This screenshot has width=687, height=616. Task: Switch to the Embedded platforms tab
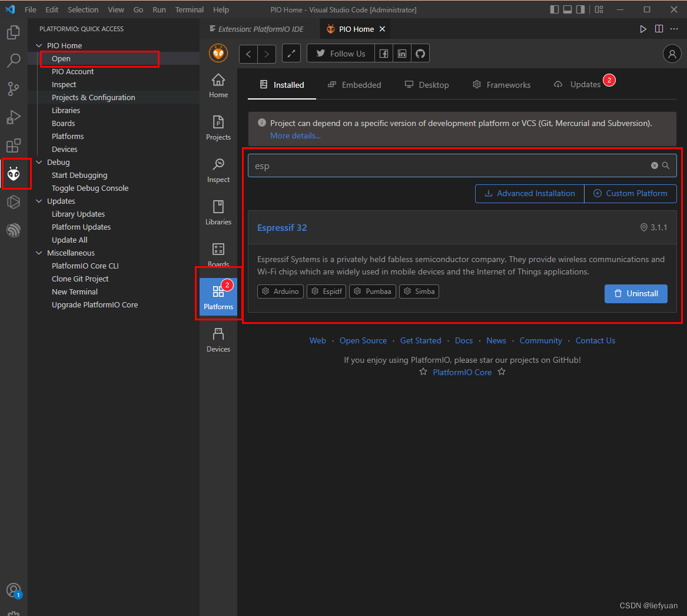click(354, 85)
